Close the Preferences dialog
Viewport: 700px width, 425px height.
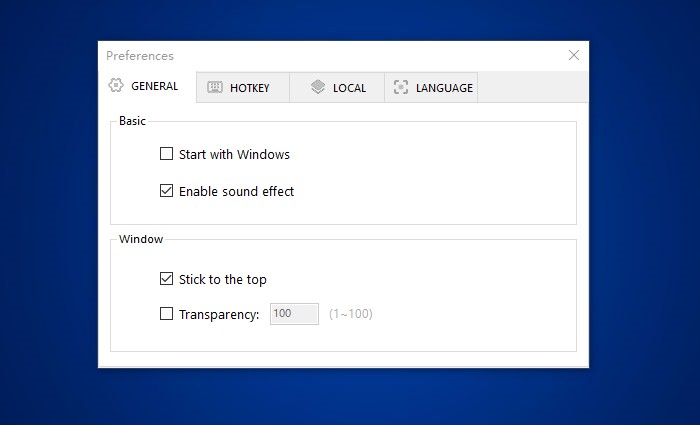[x=574, y=55]
